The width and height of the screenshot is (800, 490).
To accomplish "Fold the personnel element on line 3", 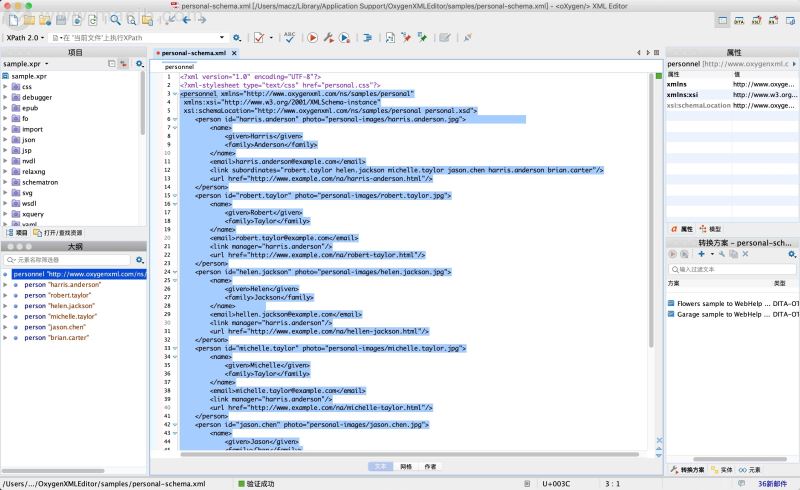I will pos(175,94).
